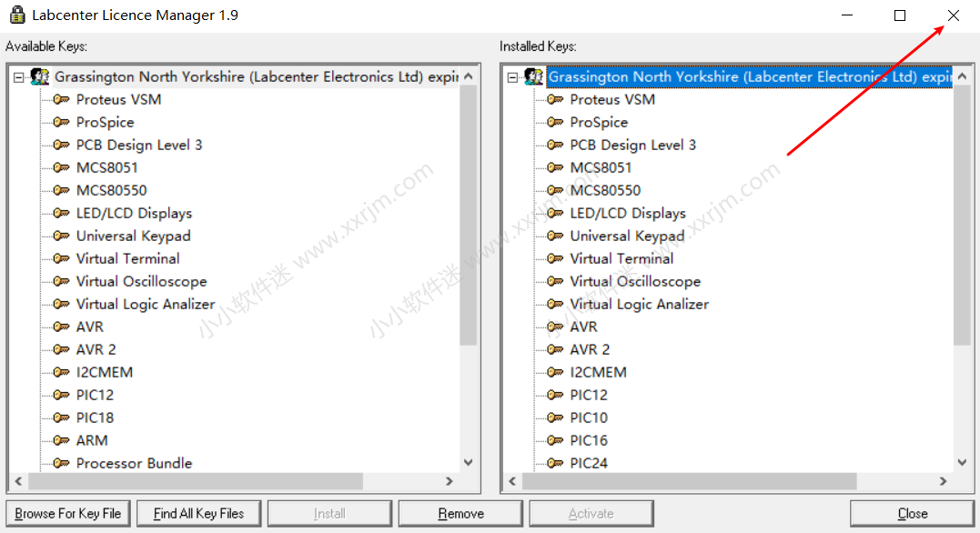Select I2CMEM in Installed Keys

point(598,372)
